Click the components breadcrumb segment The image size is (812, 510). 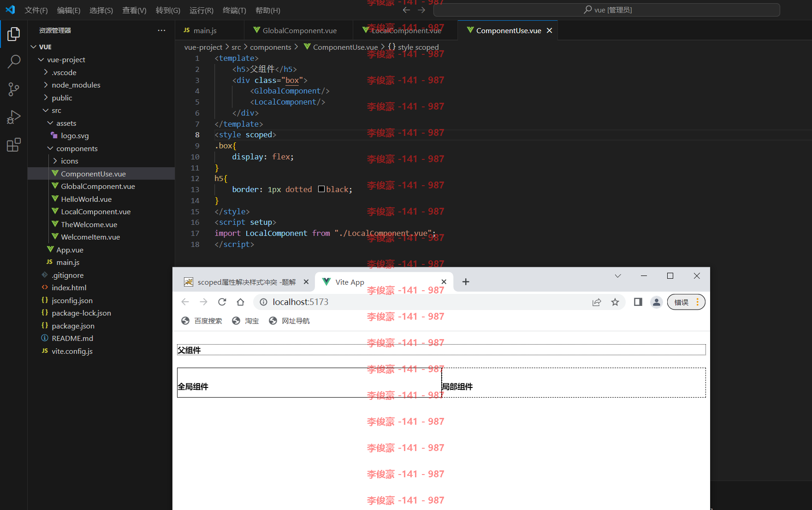pos(270,47)
